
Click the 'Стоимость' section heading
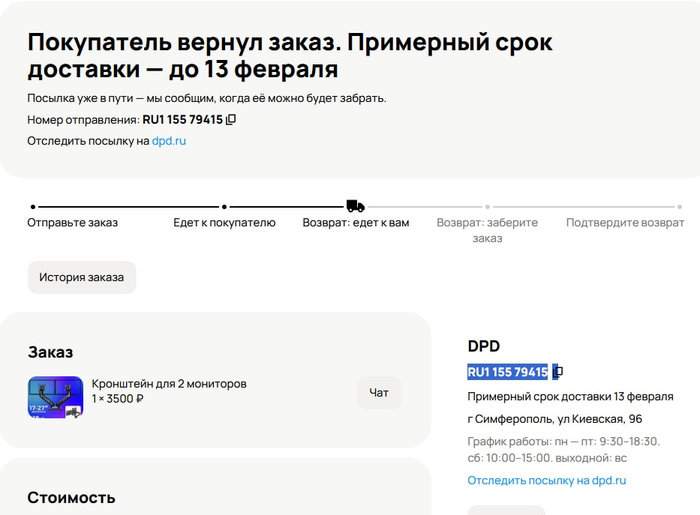71,497
